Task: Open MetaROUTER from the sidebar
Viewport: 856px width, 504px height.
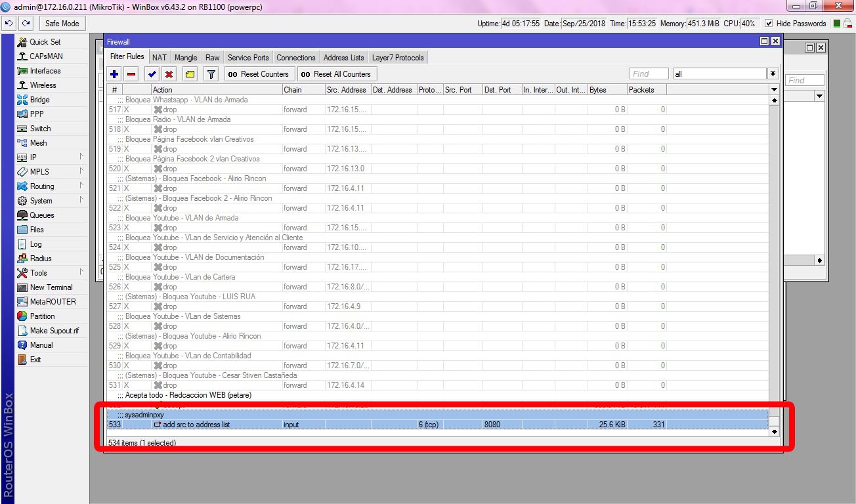Action: [53, 302]
